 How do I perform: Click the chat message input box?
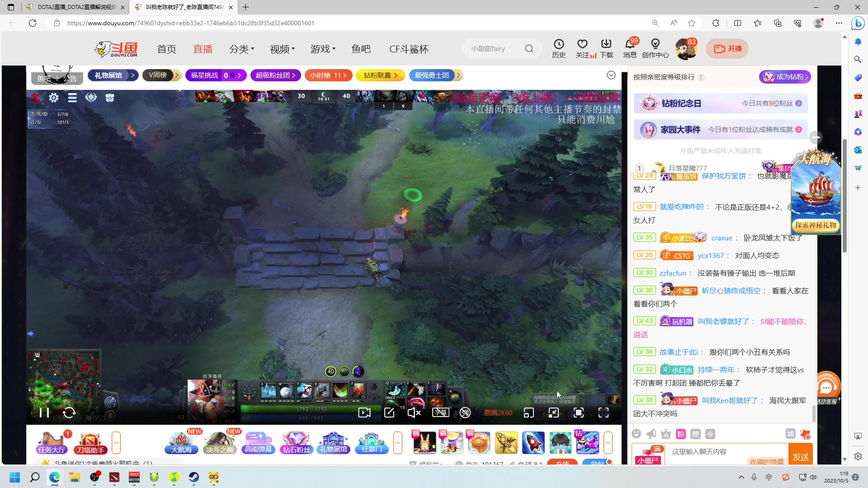tap(727, 453)
